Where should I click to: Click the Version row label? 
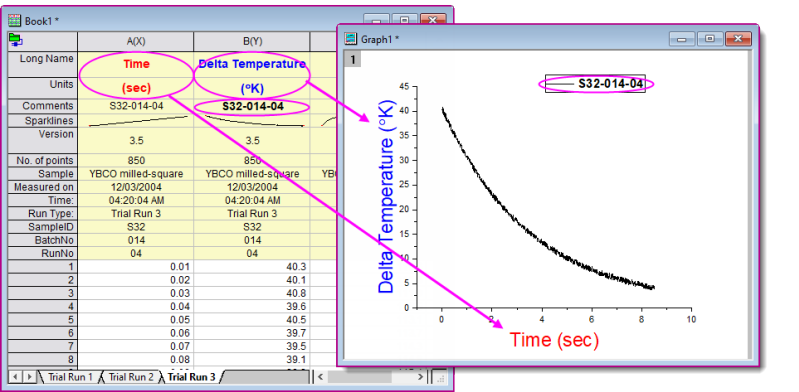[43, 141]
